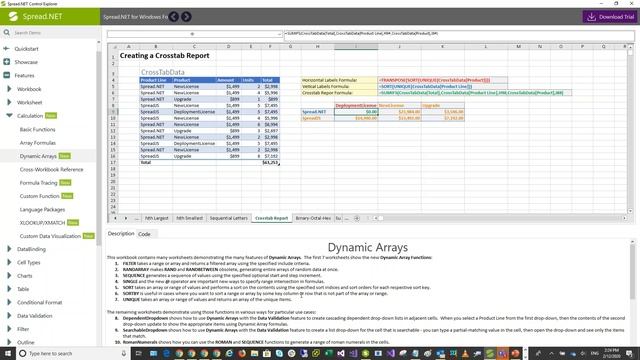Open the cell name box dropdown
The image size is (640, 360).
280,34
